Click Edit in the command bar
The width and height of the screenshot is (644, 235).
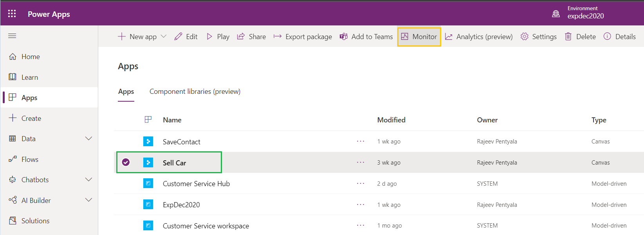pyautogui.click(x=186, y=36)
